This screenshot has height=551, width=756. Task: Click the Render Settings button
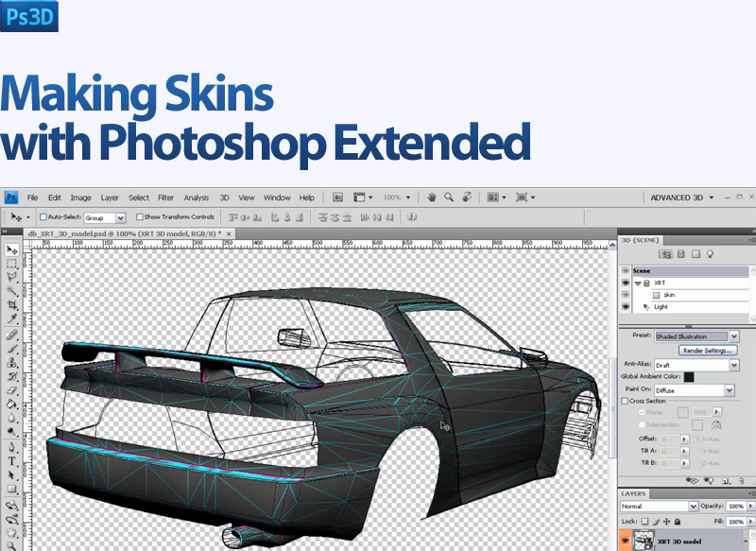708,351
